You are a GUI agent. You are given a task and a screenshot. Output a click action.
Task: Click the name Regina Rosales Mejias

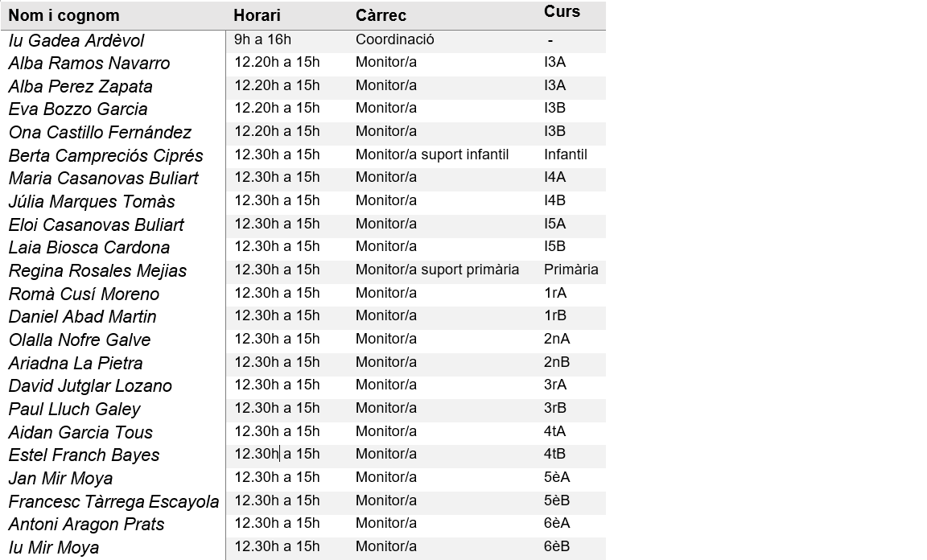[x=97, y=270]
